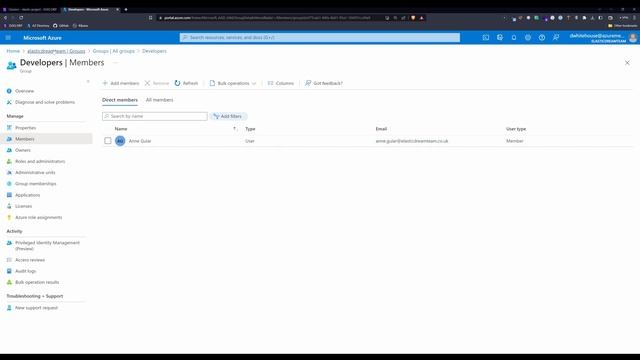Click the Microsoft Azure logo text
Screen dimensions: 640x360
coord(42,38)
